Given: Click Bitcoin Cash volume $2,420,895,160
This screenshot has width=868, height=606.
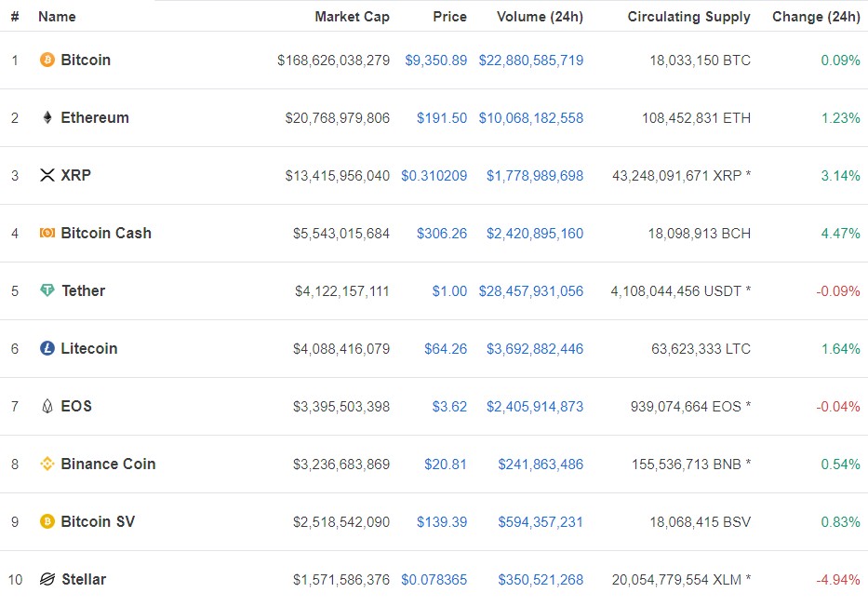Looking at the screenshot, I should 535,234.
